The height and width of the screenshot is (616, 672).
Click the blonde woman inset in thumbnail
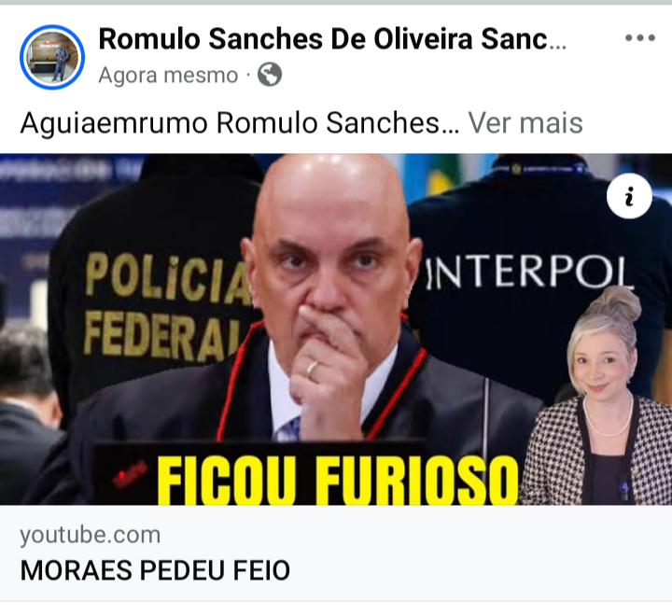tap(598, 397)
